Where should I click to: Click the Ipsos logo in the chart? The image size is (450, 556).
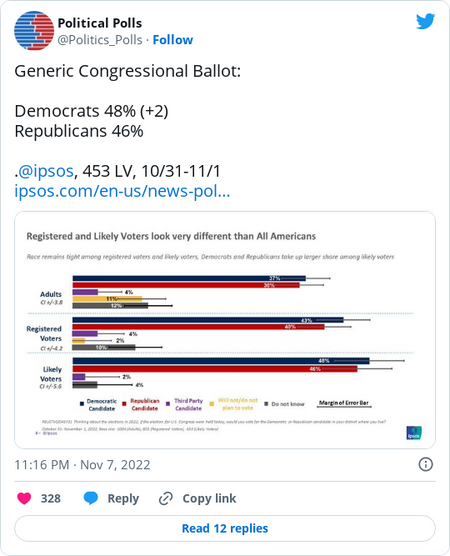pos(413,433)
